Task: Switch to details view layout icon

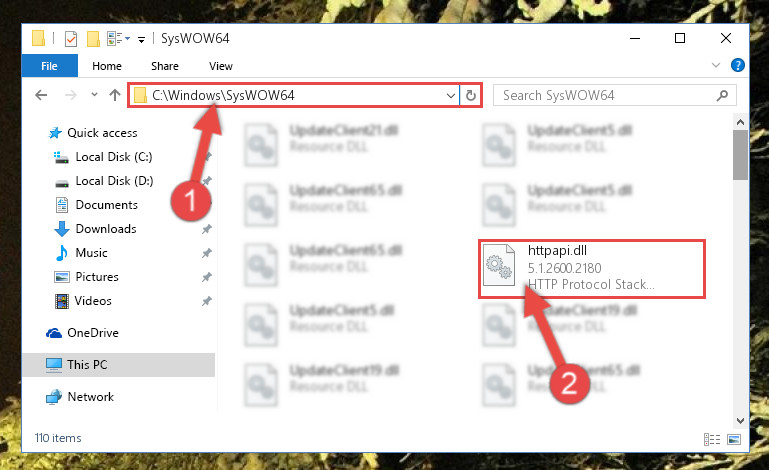Action: [x=712, y=439]
